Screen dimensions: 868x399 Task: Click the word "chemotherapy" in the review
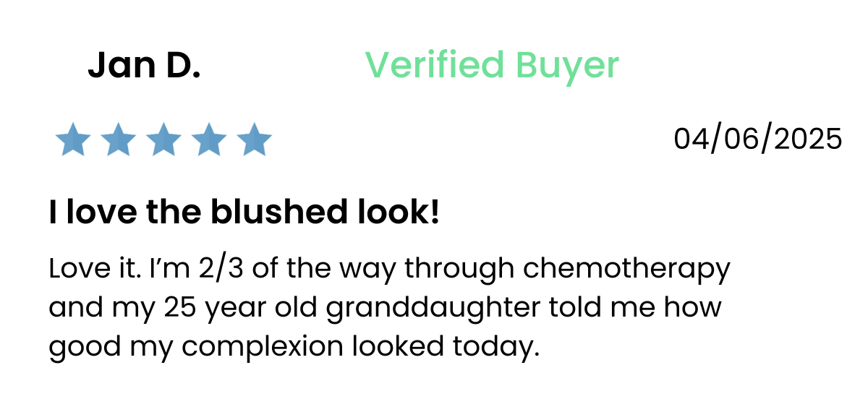click(x=626, y=270)
